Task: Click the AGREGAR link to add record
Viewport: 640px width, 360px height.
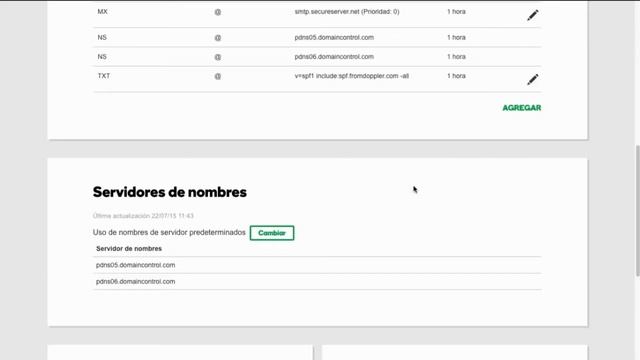Action: click(522, 108)
